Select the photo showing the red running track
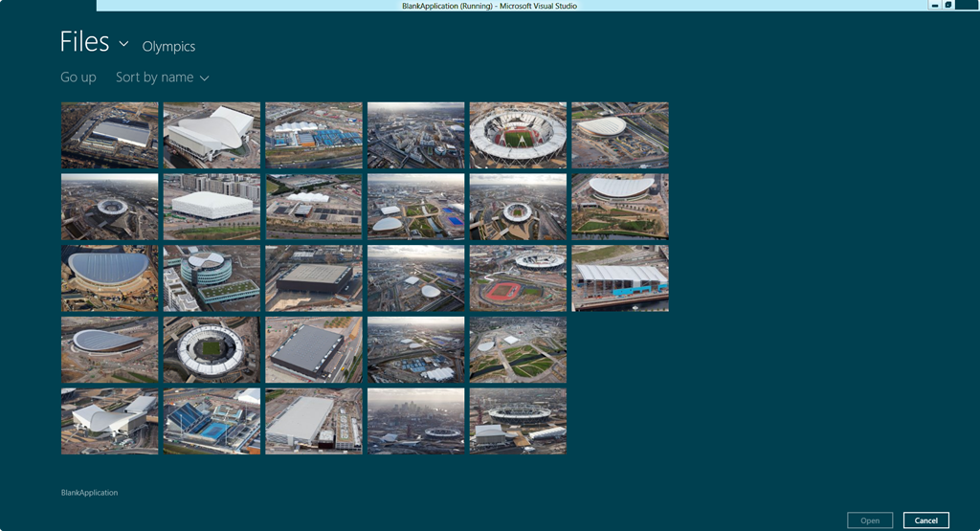 coord(518,278)
